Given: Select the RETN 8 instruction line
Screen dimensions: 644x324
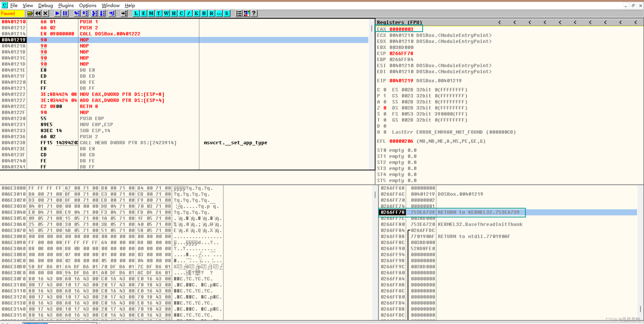Looking at the screenshot, I should tap(89, 106).
